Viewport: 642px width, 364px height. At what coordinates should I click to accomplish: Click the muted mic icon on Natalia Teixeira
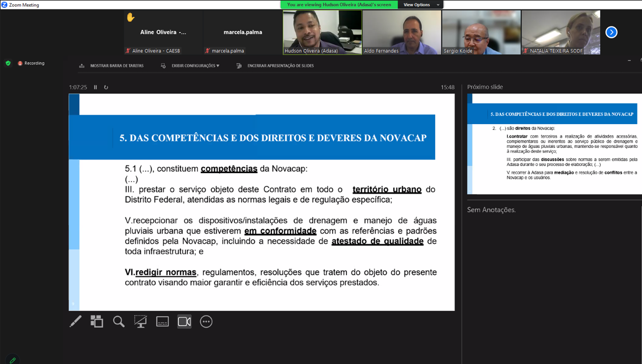pos(526,51)
